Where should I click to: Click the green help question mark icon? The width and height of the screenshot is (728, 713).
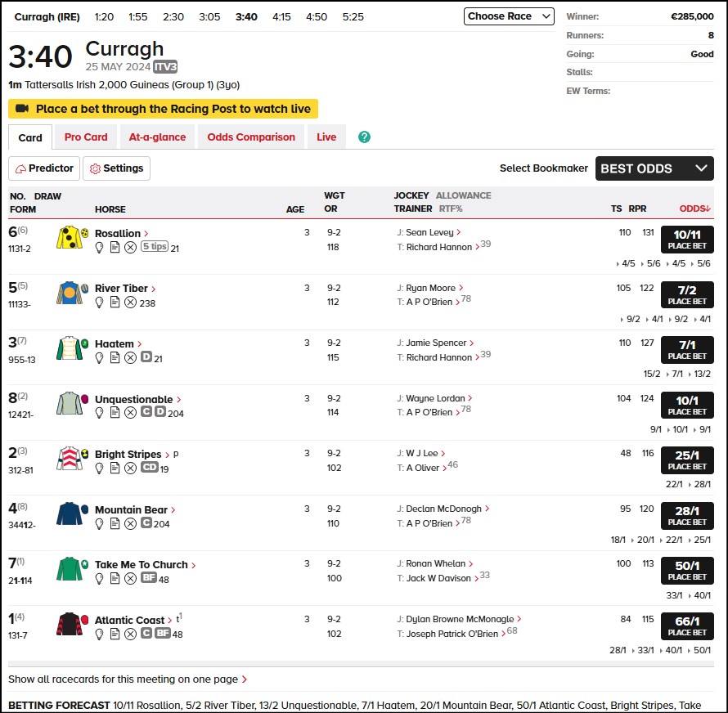coord(365,137)
